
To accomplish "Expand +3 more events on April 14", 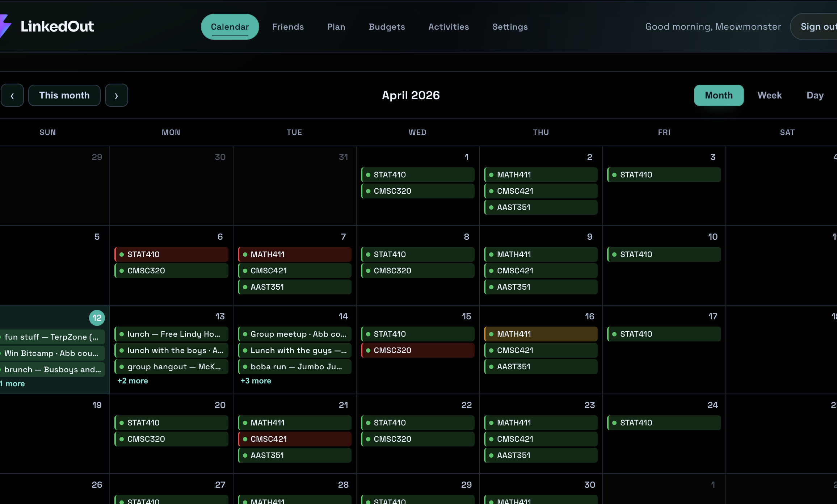I will pos(256,381).
